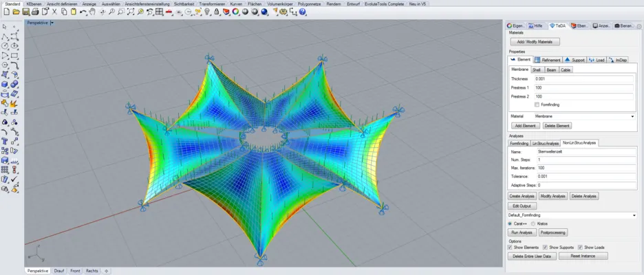Select the Text tool in the left sidebar
The height and width of the screenshot is (275, 644).
[5, 141]
